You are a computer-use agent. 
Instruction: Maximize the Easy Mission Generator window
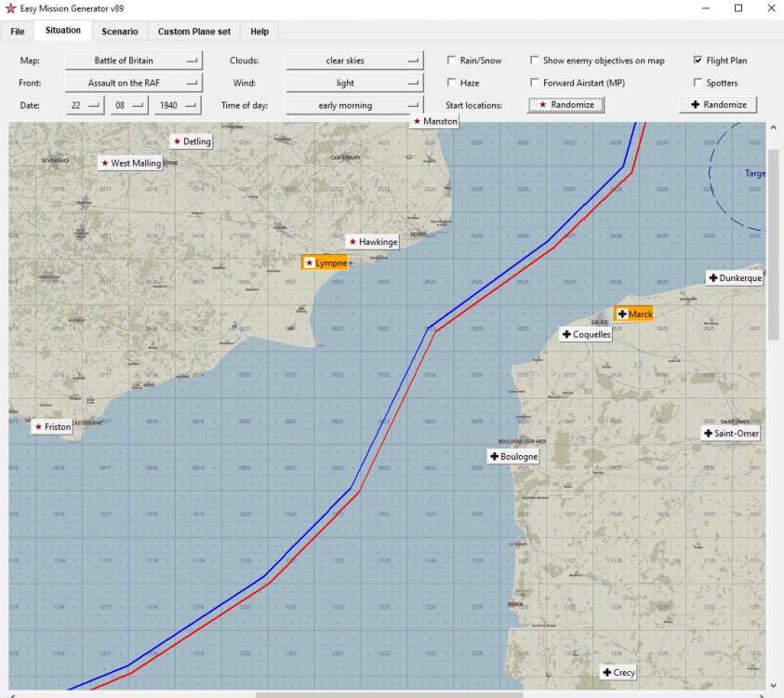[x=738, y=8]
